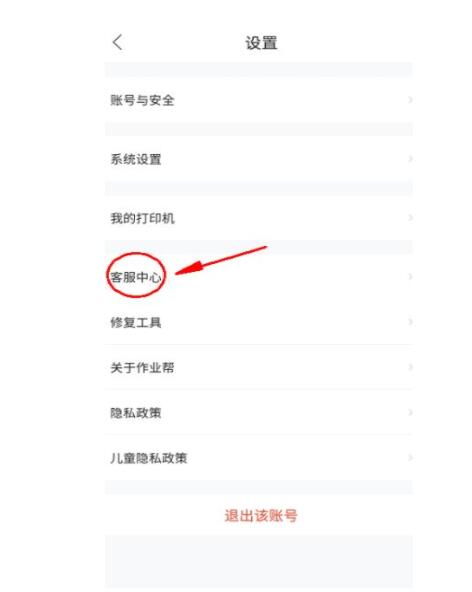Click chevron at right of 客服中心

point(410,277)
